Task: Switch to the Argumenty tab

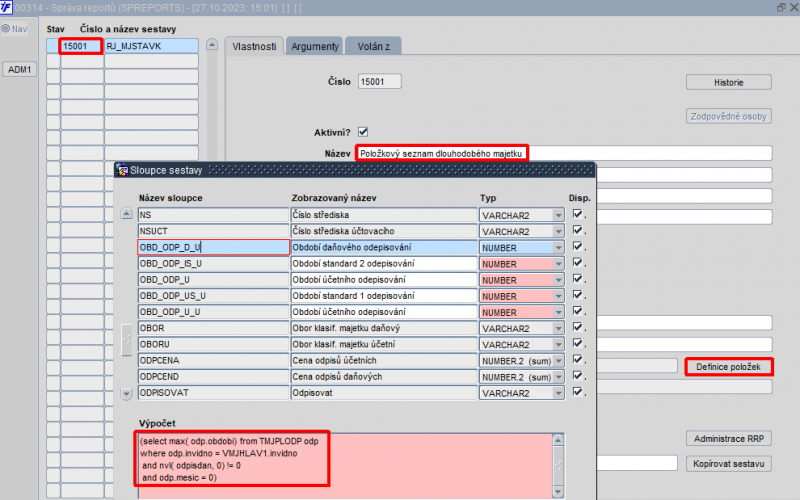Action: (314, 46)
